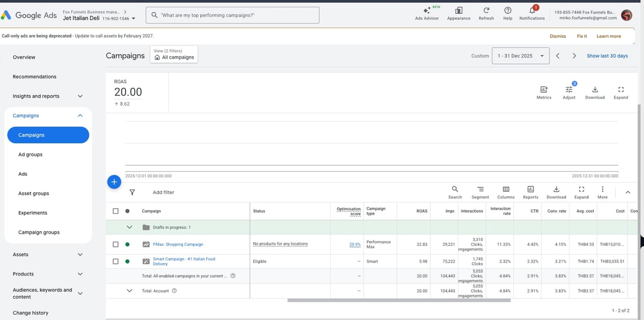Viewport: 644px width, 320px height.
Task: Open Smart Campaign - #1 Italian Food Delivery
Action: pyautogui.click(x=184, y=261)
